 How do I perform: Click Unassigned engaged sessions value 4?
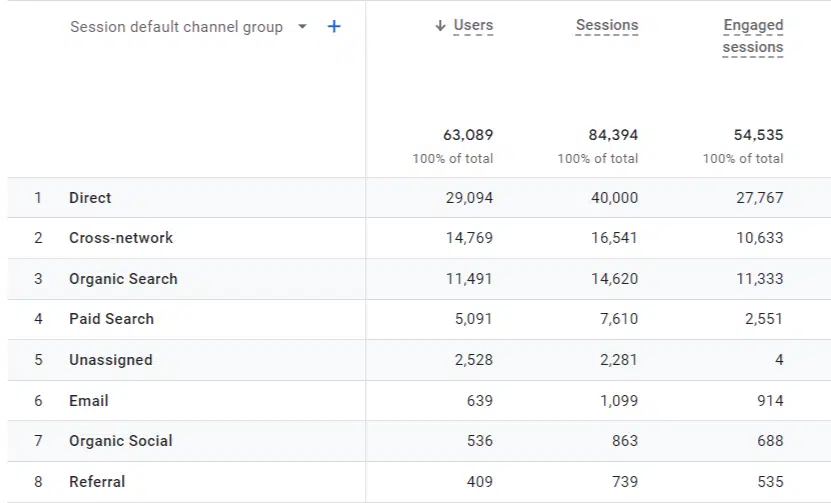tap(778, 360)
